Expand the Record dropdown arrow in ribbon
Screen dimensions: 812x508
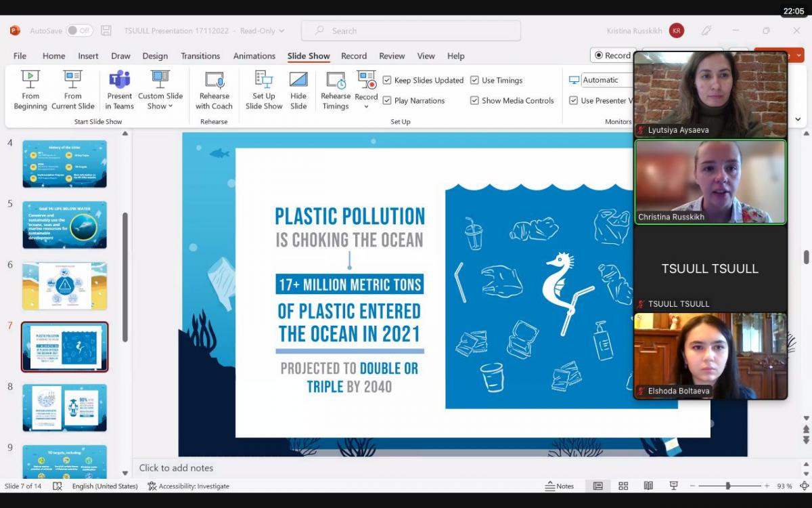click(366, 106)
